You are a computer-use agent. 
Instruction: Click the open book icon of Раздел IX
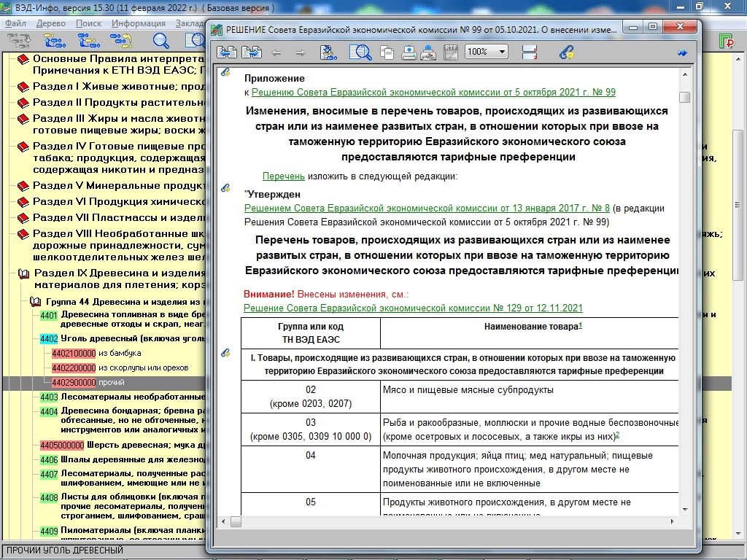click(23, 274)
